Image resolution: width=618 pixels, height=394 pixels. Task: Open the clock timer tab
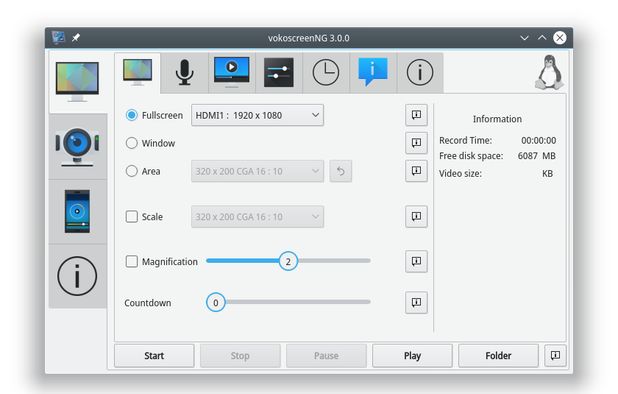(x=326, y=72)
